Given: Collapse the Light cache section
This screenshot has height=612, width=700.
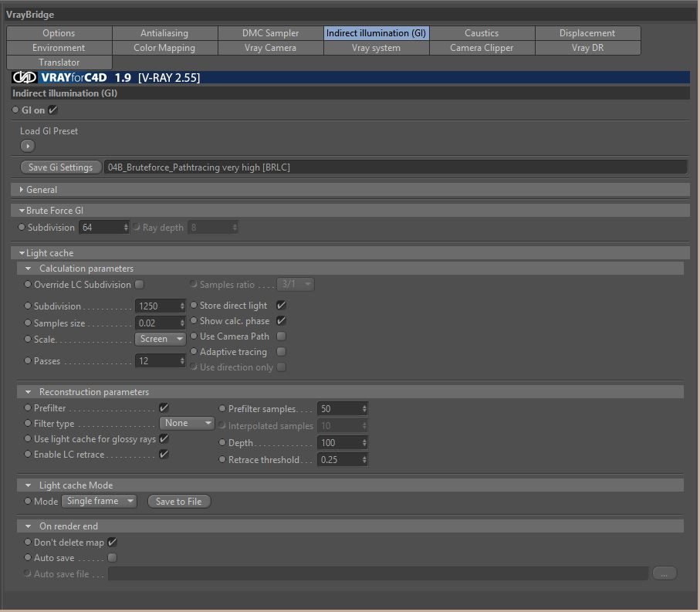Looking at the screenshot, I should pyautogui.click(x=22, y=253).
